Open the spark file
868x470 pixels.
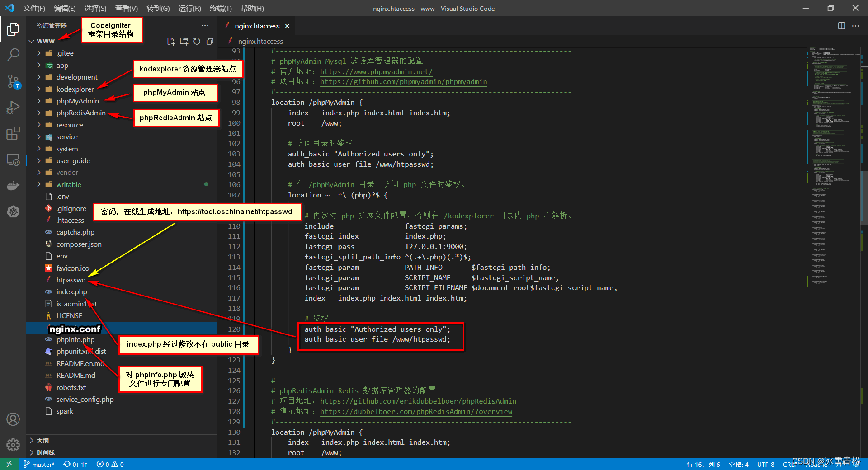(x=65, y=411)
